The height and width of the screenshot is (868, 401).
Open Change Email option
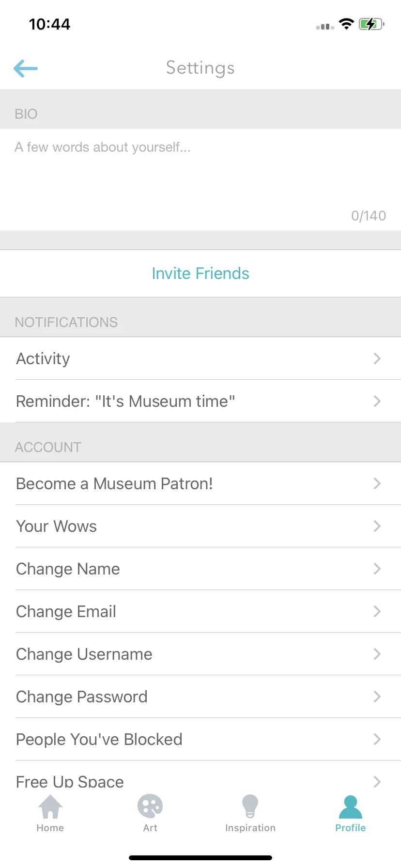[200, 611]
